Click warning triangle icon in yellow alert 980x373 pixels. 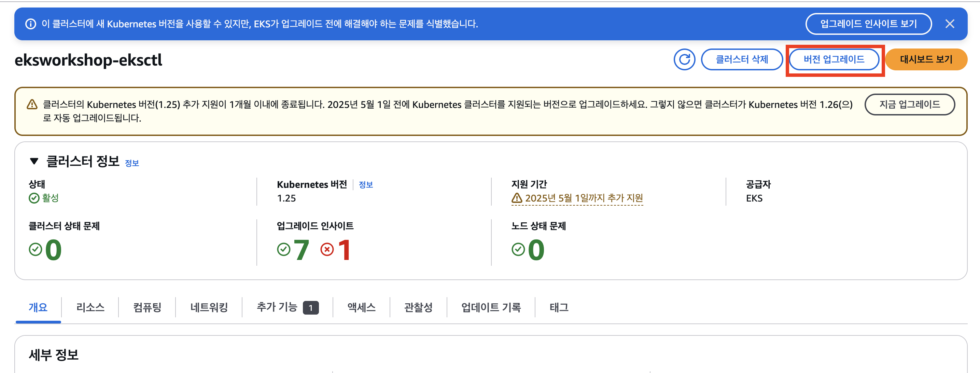click(32, 104)
